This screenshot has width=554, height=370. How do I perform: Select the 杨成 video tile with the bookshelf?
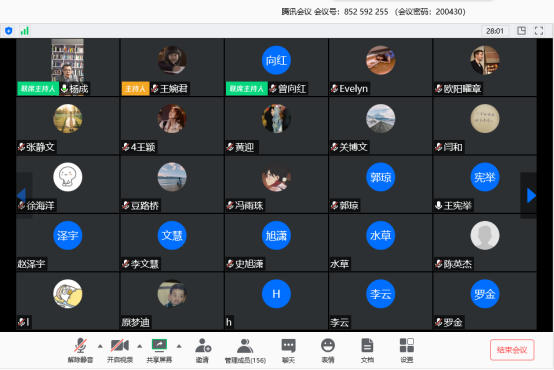pos(67,67)
